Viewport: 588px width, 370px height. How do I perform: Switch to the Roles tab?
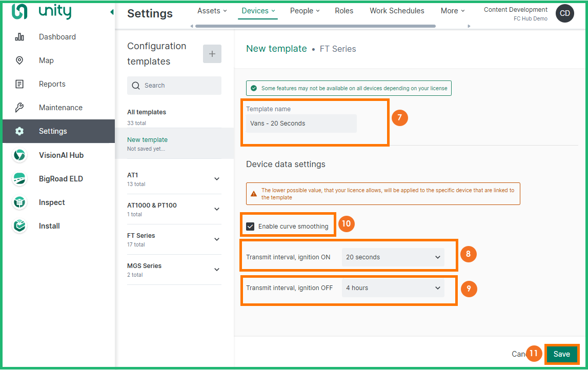(x=344, y=11)
